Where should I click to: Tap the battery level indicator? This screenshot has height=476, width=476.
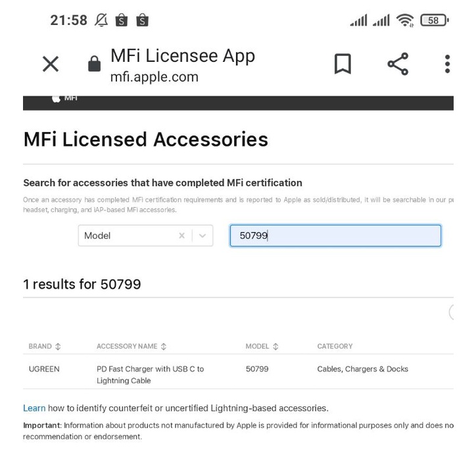click(434, 20)
